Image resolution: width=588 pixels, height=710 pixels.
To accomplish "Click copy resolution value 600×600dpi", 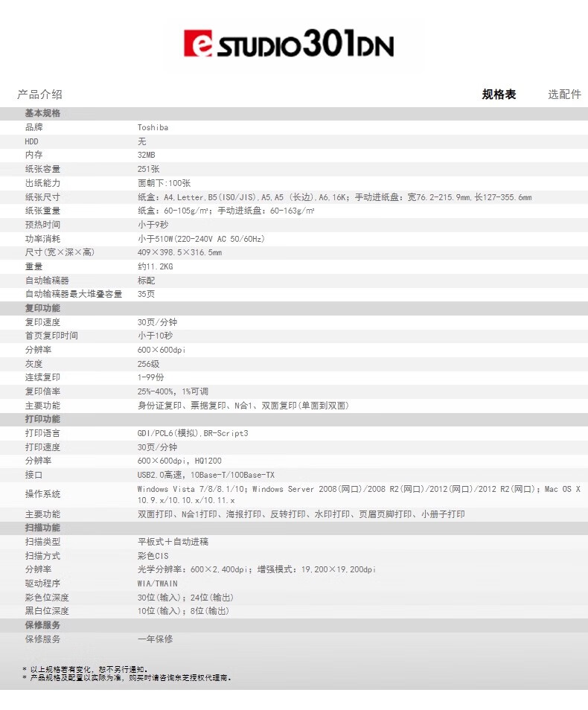I will click(162, 350).
